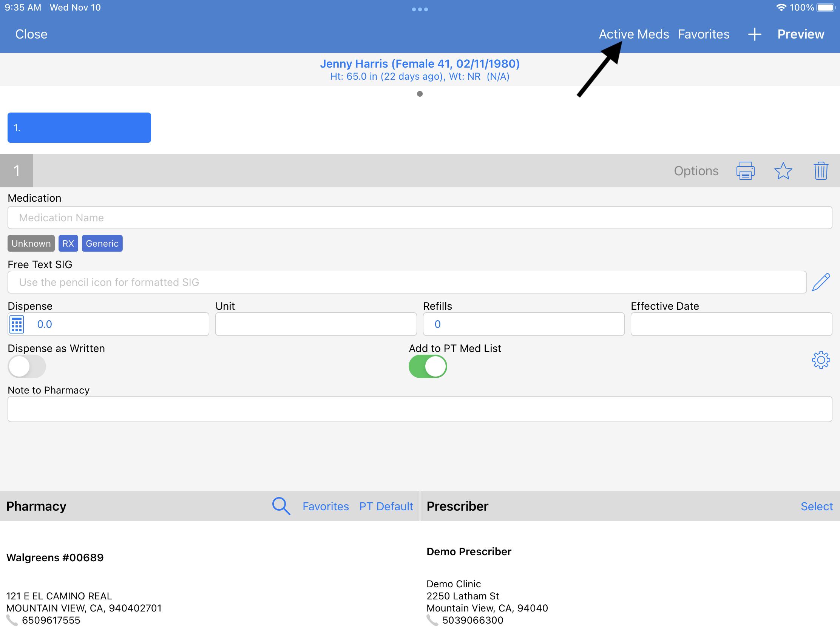Click the favorites star icon

pos(783,171)
